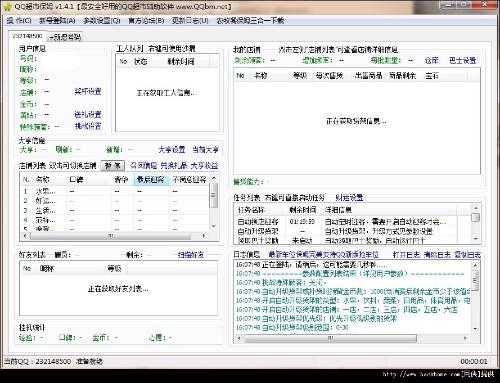Click the small button beside the 店铺列表 heading
Image resolution: width=500 pixels, height=383 pixels.
113,166
